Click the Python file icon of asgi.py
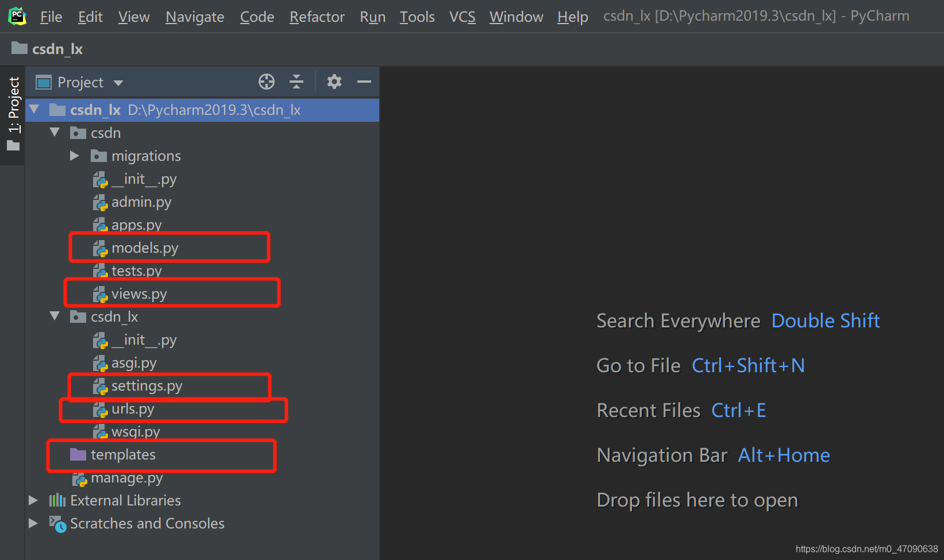 click(x=101, y=363)
